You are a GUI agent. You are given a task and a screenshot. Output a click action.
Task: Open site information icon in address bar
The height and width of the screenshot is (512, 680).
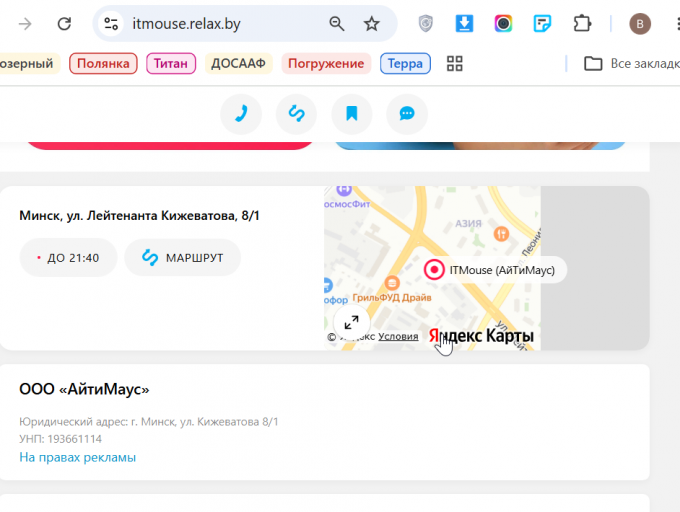111,24
